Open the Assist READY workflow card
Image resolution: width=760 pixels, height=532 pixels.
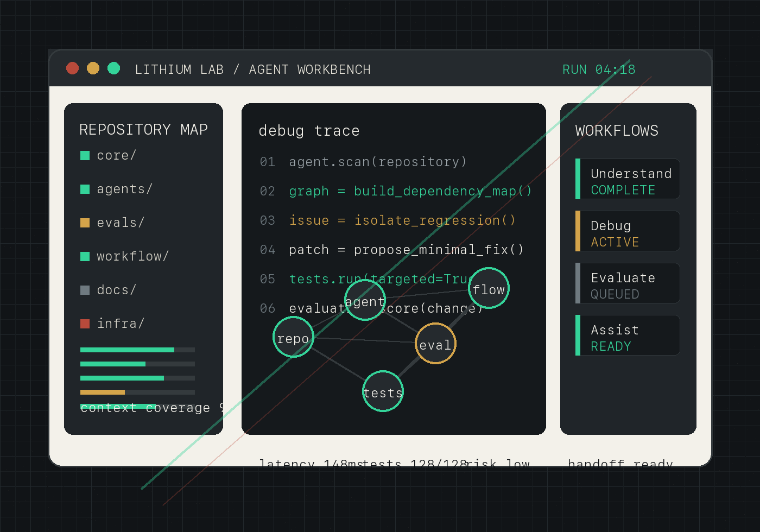tap(628, 335)
